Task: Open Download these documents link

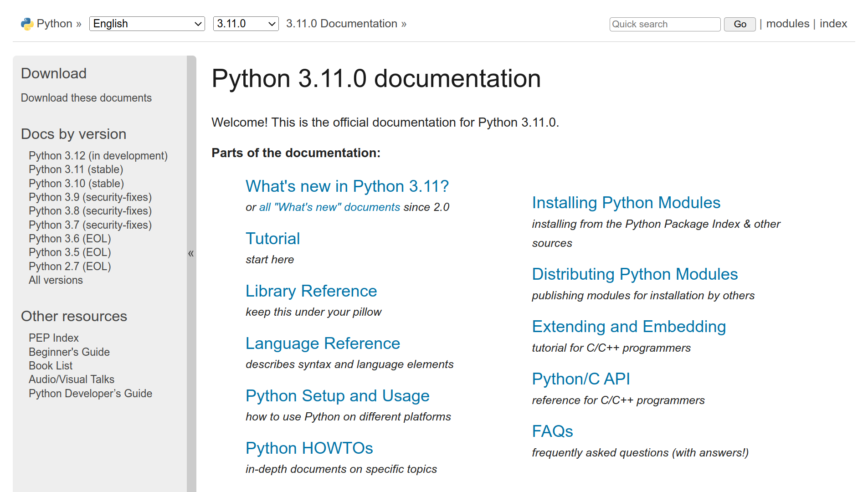Action: (x=86, y=98)
